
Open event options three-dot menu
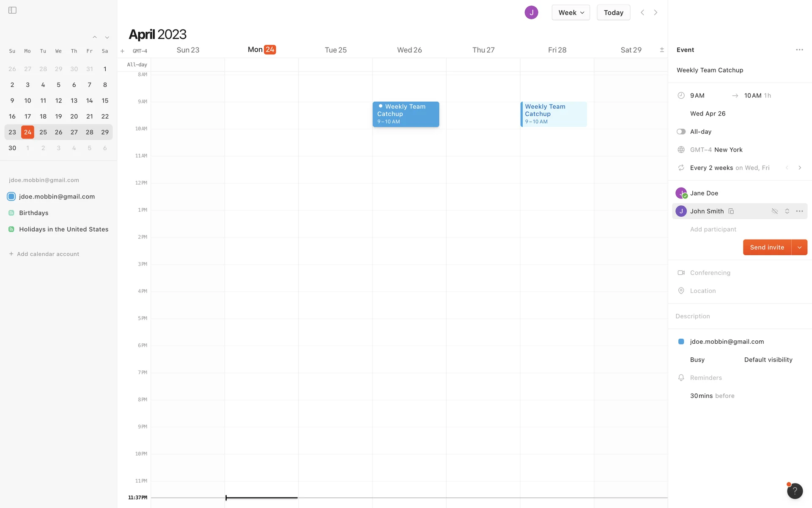tap(799, 50)
